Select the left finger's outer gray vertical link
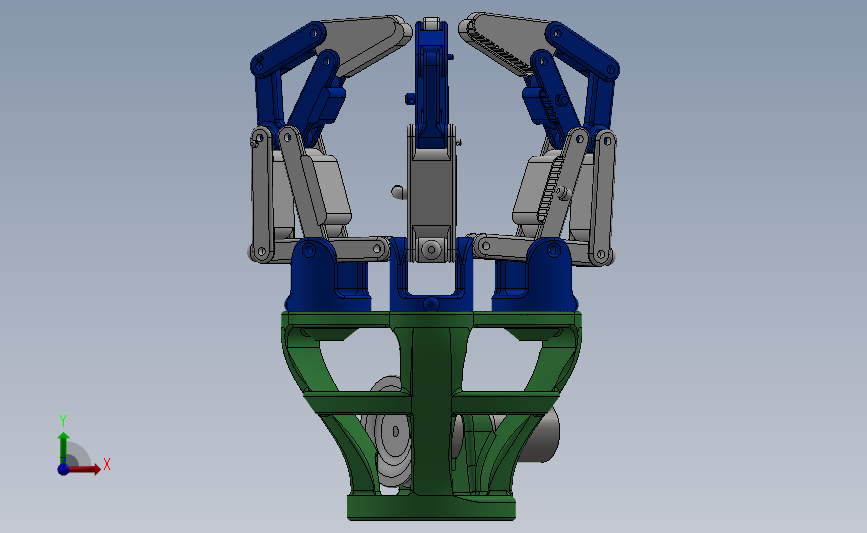This screenshot has height=533, width=867. [x=262, y=195]
